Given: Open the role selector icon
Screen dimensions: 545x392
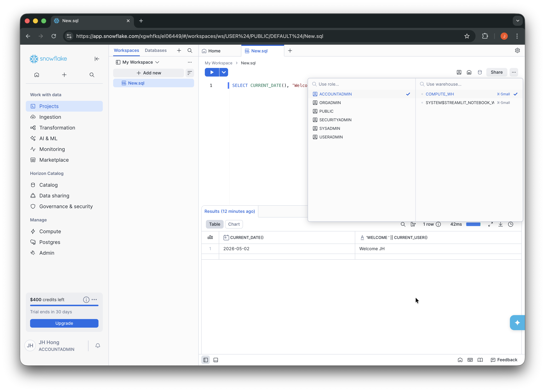Looking at the screenshot, I should (x=459, y=72).
